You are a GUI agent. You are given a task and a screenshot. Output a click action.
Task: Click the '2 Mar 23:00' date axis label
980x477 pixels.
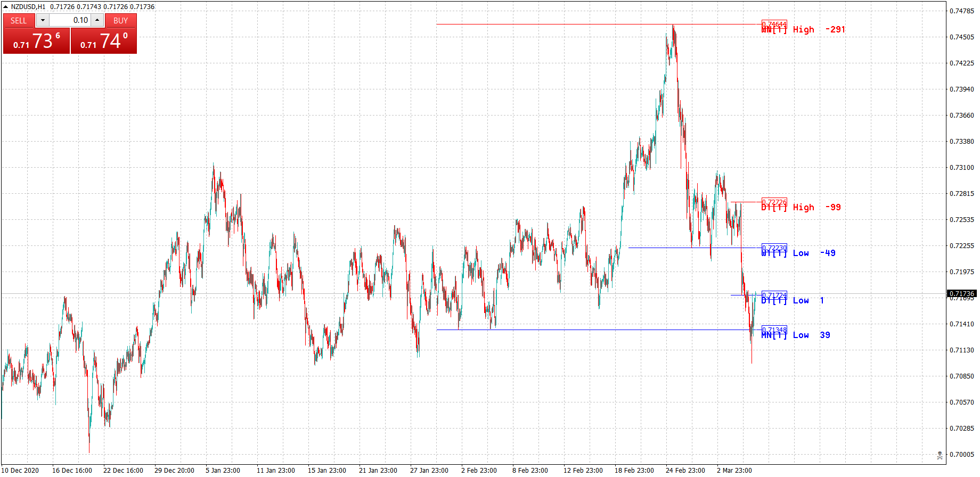point(734,471)
